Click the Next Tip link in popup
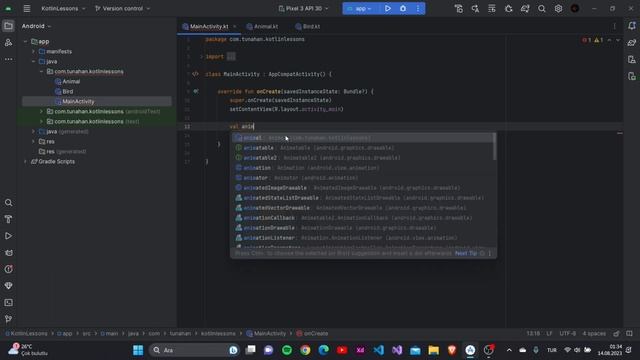The height and width of the screenshot is (360, 640). click(x=466, y=253)
